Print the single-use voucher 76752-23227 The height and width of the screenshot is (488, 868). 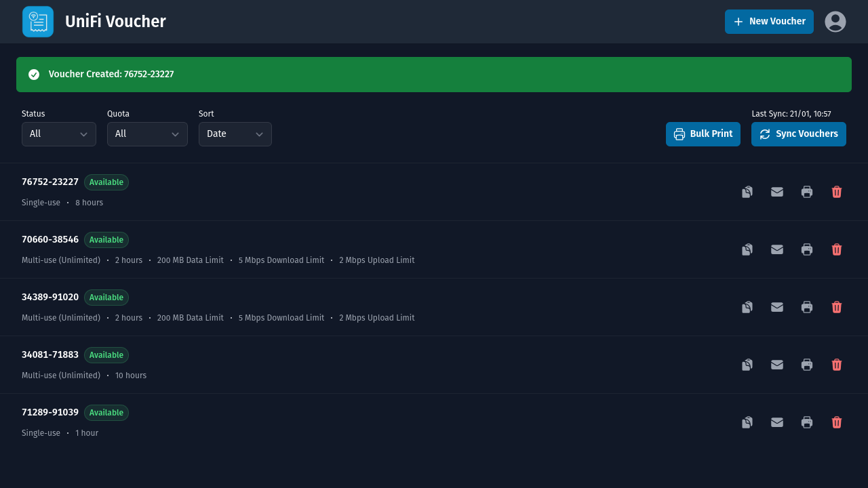click(806, 192)
